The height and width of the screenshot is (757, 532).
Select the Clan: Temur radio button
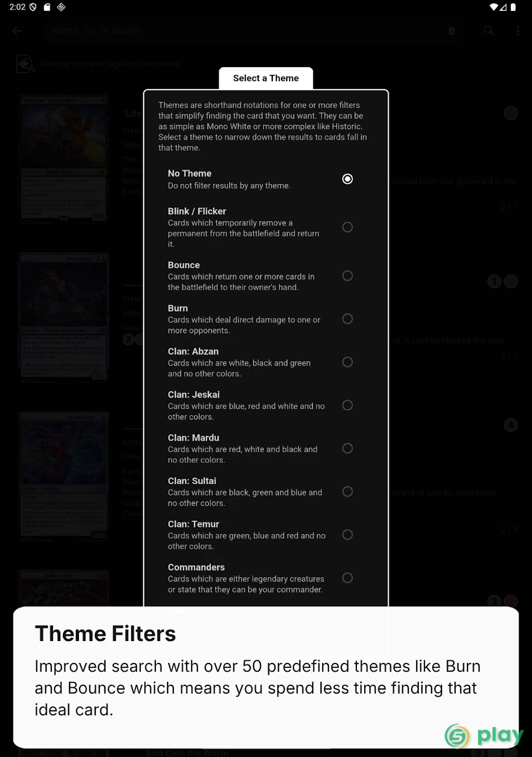(348, 534)
